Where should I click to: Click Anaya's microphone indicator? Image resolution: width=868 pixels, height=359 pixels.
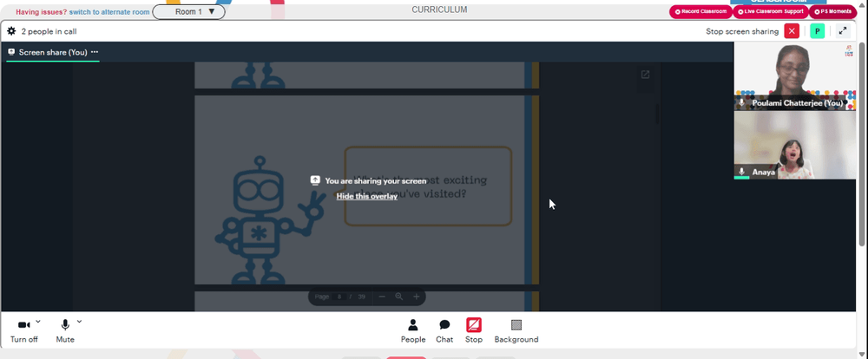click(742, 172)
